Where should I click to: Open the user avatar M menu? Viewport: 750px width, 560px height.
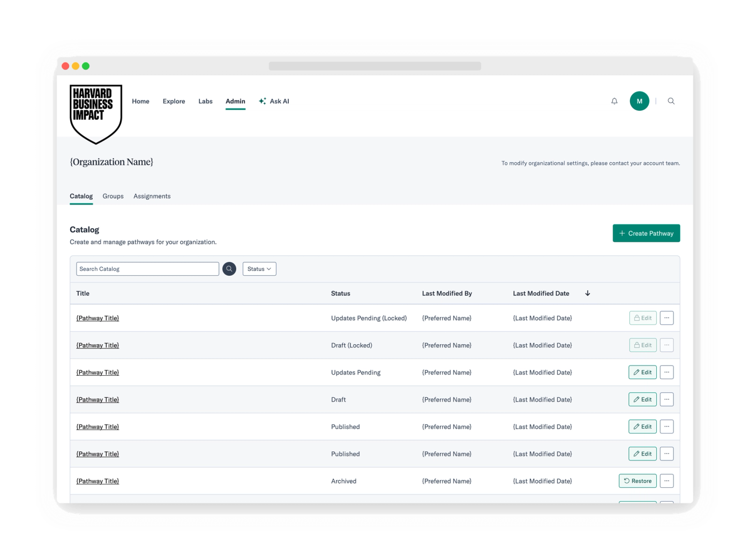pyautogui.click(x=640, y=101)
